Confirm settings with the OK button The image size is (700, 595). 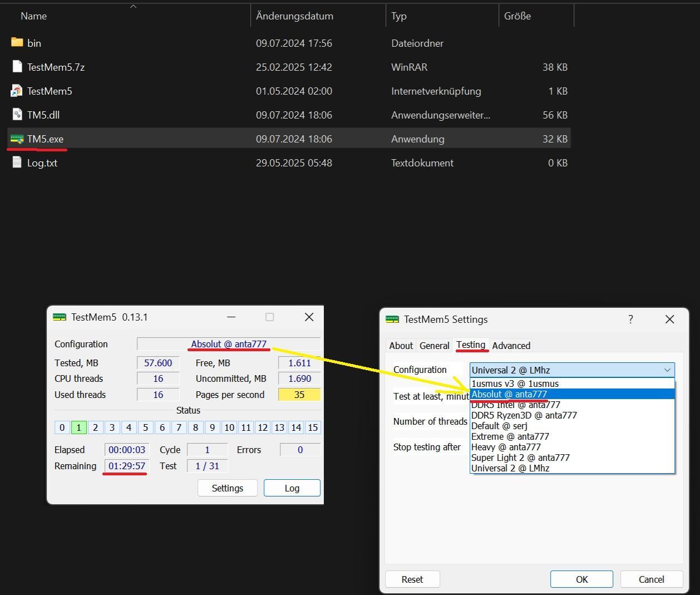(x=581, y=579)
